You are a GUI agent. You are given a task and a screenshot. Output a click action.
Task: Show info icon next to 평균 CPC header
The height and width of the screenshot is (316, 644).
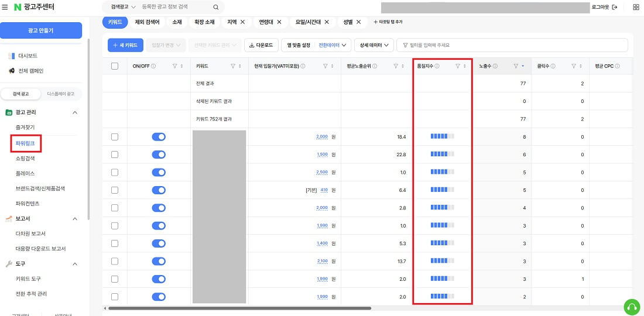click(617, 66)
